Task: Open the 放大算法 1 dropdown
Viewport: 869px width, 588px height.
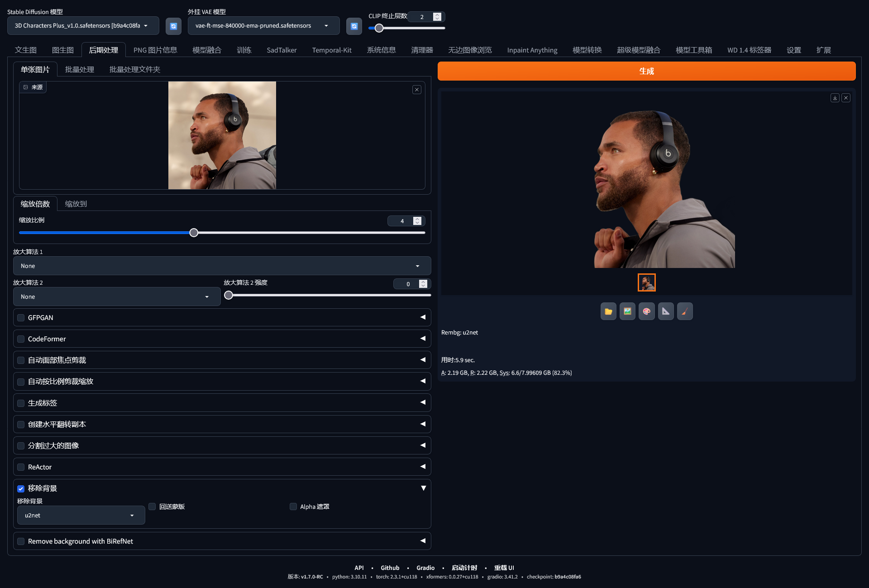Action: [x=222, y=266]
